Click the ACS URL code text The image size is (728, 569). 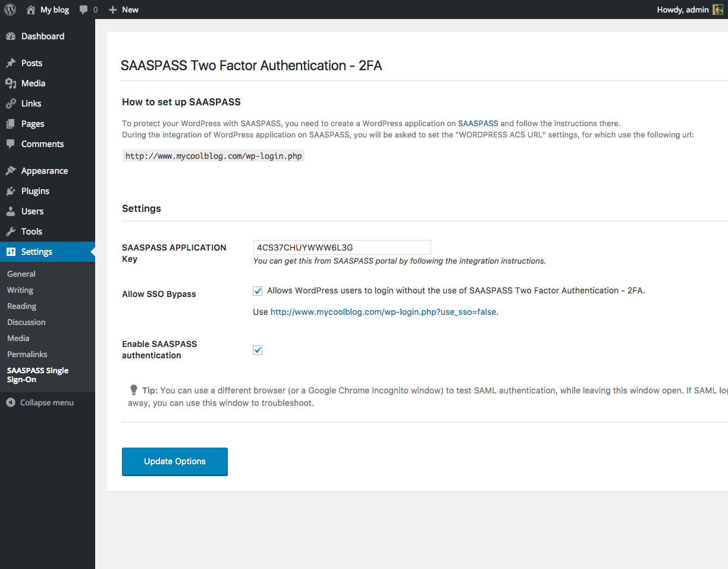pos(214,157)
